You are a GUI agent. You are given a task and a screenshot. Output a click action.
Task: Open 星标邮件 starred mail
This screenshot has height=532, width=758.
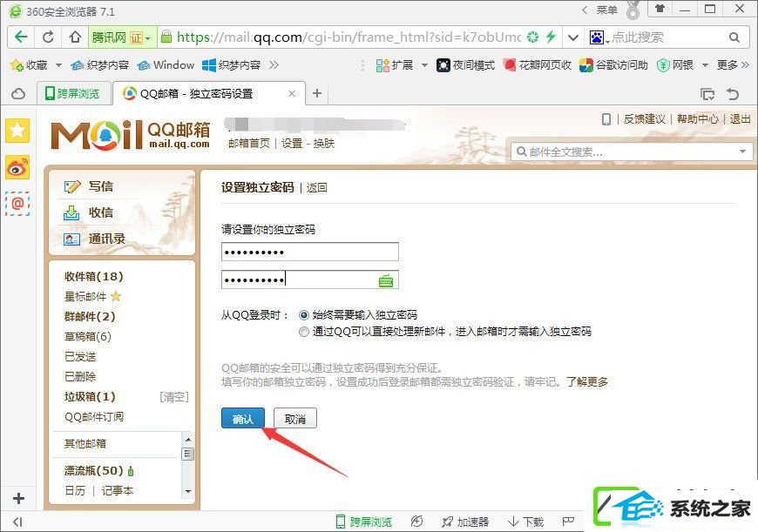tap(85, 296)
